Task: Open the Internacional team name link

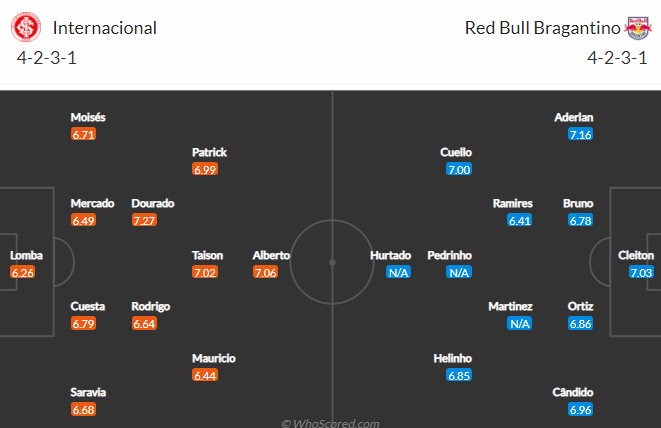Action: pos(105,28)
